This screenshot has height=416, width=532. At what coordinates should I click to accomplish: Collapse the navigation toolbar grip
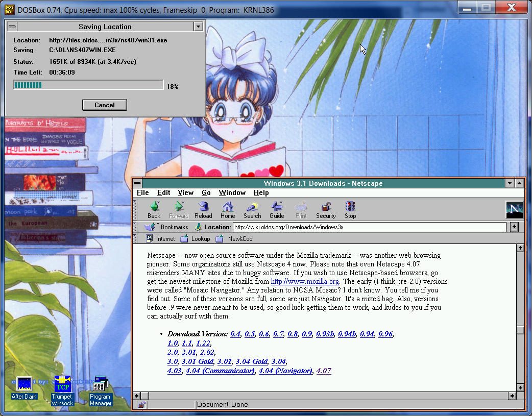(135, 210)
